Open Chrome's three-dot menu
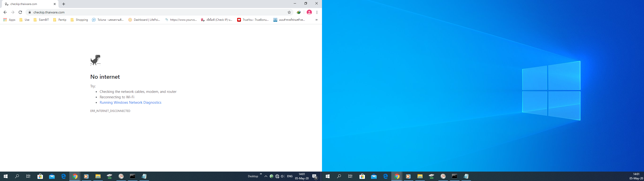The height and width of the screenshot is (181, 644). click(x=317, y=12)
